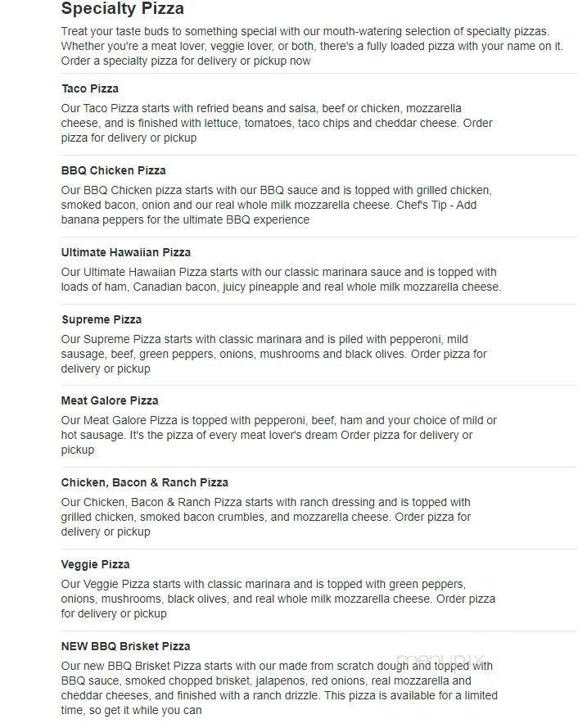The width and height of the screenshot is (587, 728).
Task: Click the Meat Galore Pizza description paragraph
Action: click(278, 435)
